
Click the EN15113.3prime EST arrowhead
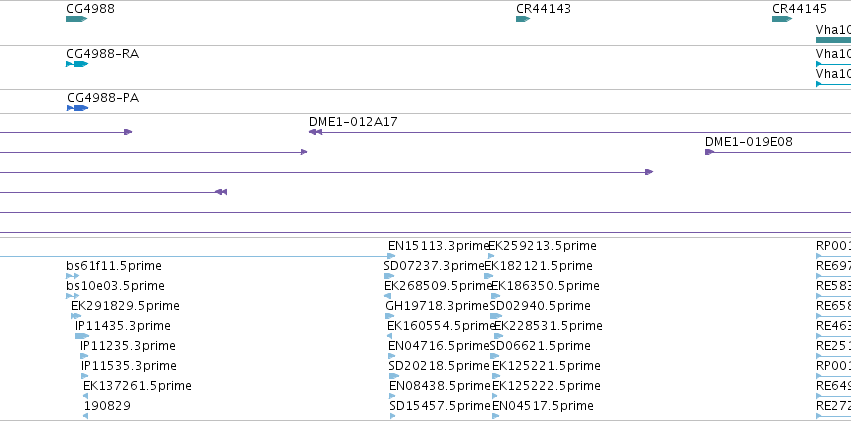tap(391, 256)
